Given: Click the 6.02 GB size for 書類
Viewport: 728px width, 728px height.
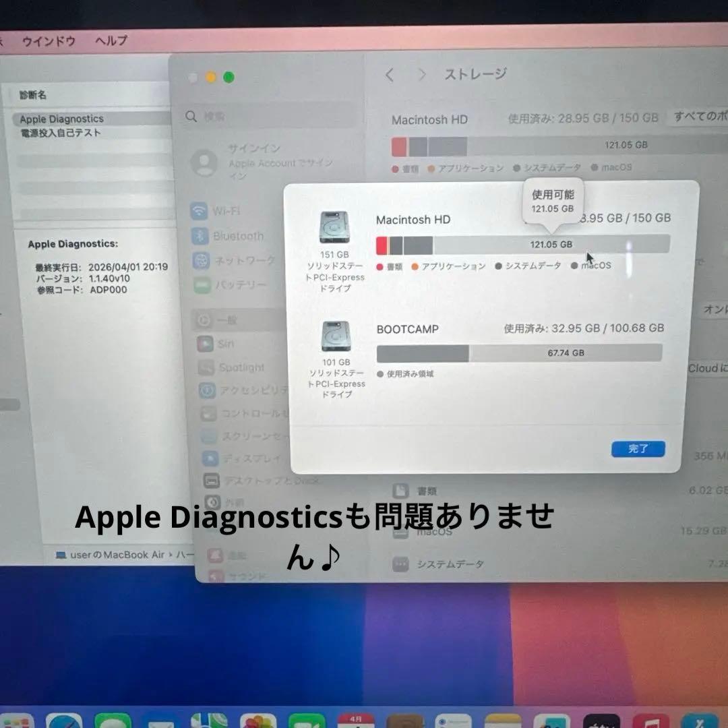Looking at the screenshot, I should pos(708,490).
